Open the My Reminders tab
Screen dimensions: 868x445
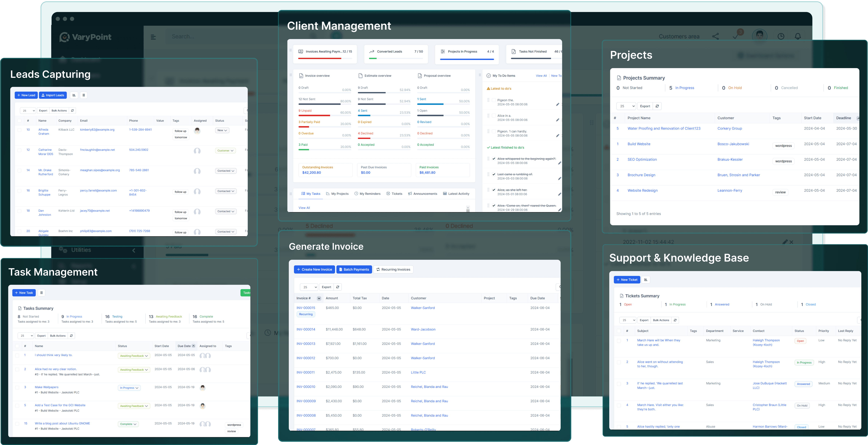367,194
